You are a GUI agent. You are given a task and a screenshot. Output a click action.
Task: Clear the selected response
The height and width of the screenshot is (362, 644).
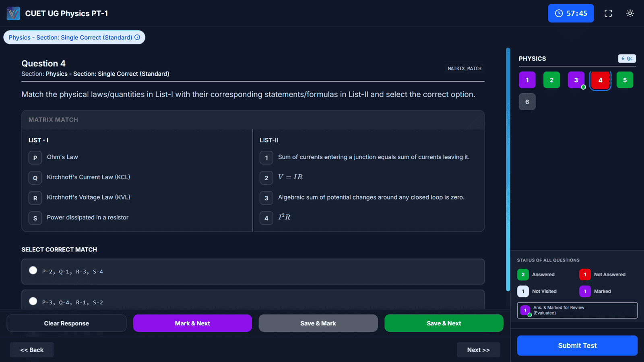(x=66, y=323)
